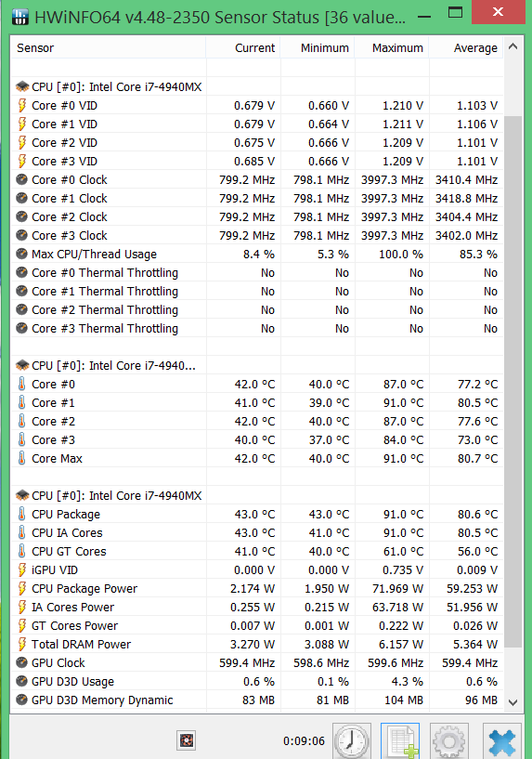Select the GPU D3D Memory Dynamic row
The height and width of the screenshot is (759, 532).
point(257,700)
